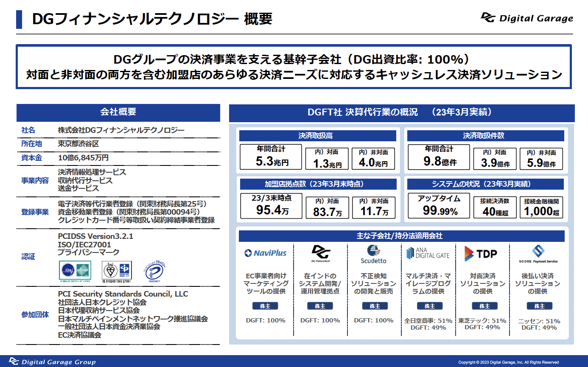Click the 99.99% uptime box
Image resolution: width=588 pixels, height=367 pixels.
tap(439, 206)
